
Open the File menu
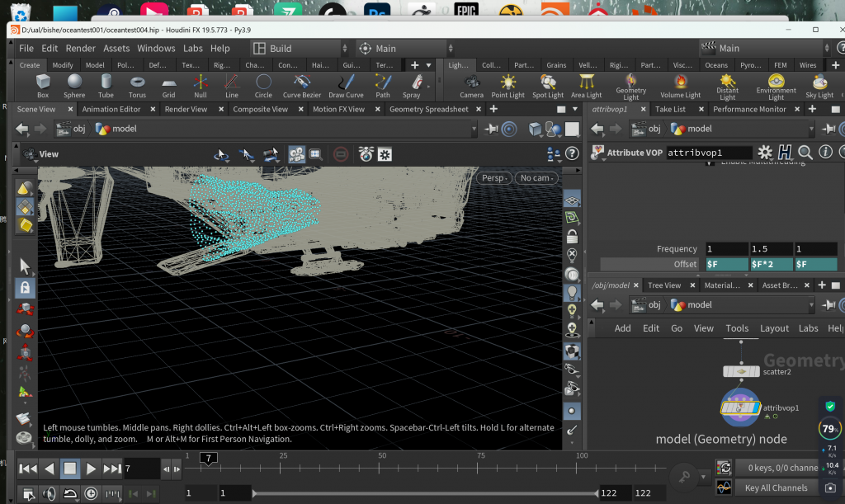click(26, 49)
